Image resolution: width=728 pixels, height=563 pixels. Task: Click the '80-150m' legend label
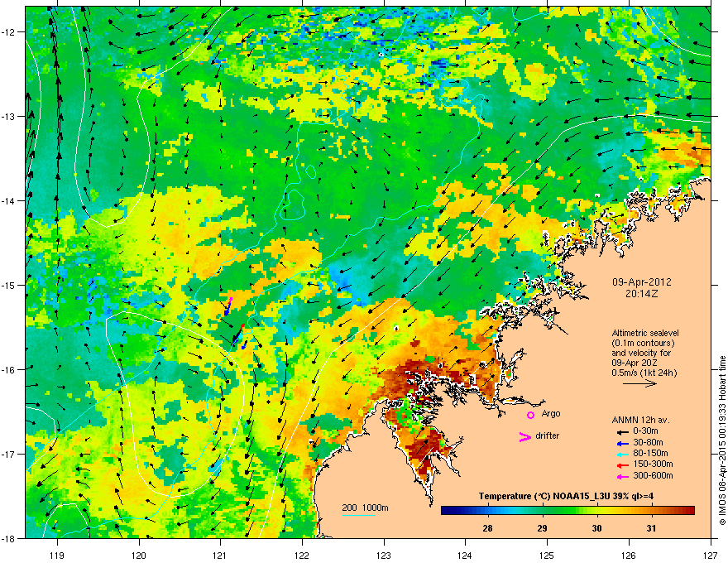[x=650, y=454]
